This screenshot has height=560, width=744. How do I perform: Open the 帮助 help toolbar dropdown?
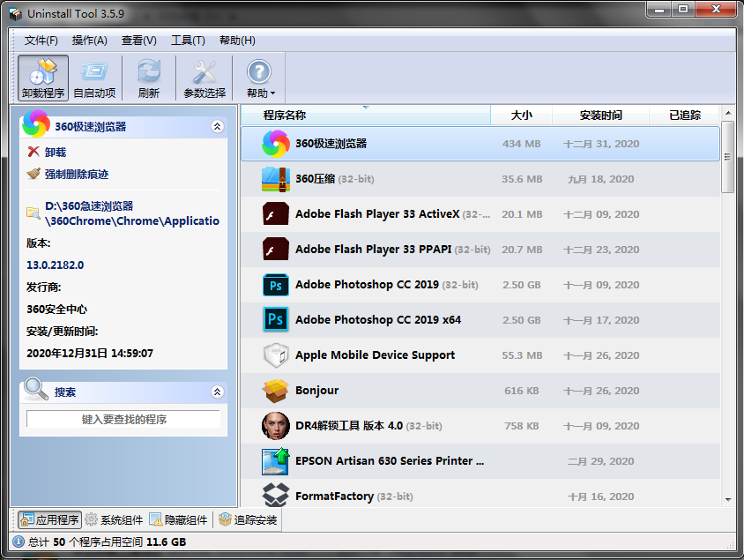point(259,78)
